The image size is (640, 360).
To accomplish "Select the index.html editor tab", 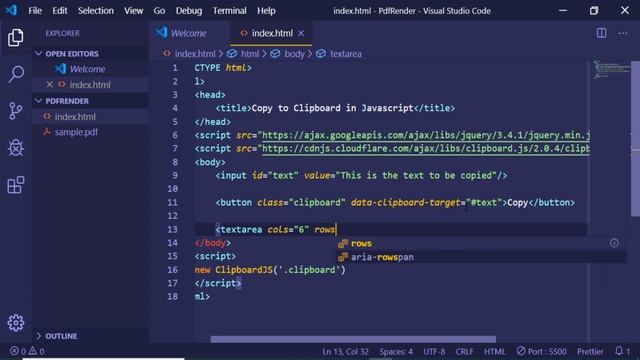I will [272, 33].
